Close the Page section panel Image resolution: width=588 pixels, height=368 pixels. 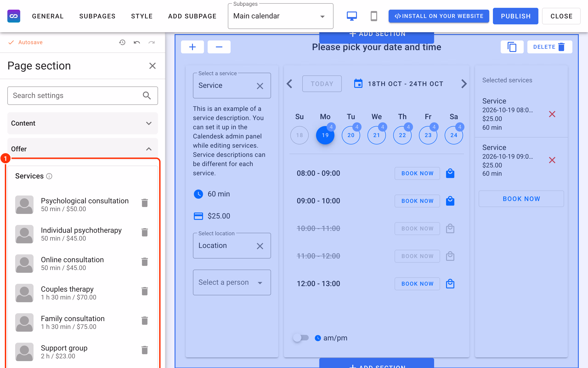[x=152, y=66]
